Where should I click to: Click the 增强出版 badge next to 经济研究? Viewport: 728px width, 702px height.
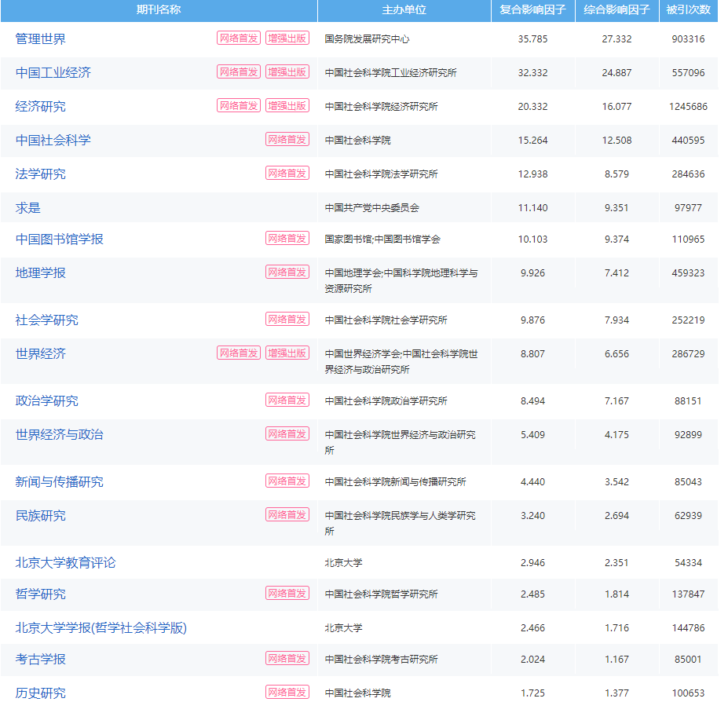click(287, 104)
